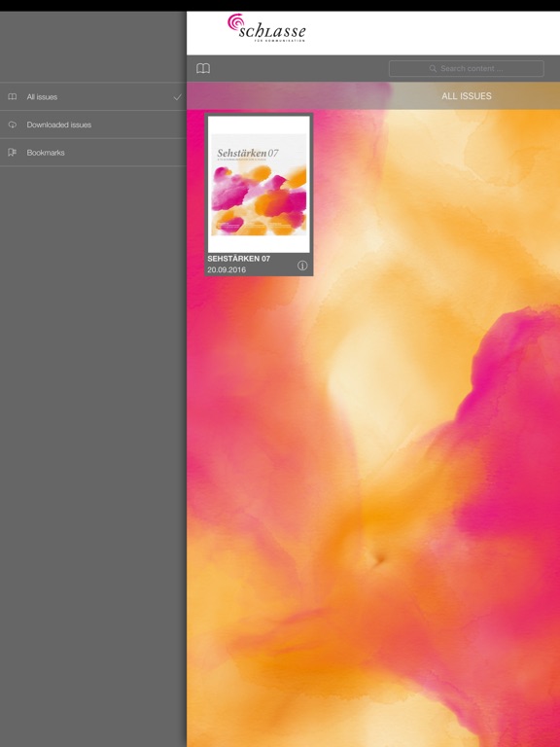560x747 pixels.
Task: Click the 20.09.2016 issue date
Action: [227, 269]
